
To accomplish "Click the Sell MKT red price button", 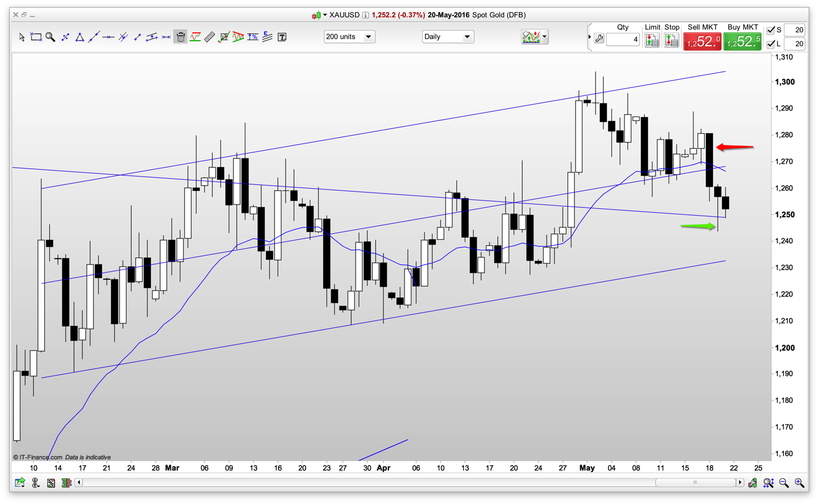I will 702,41.
